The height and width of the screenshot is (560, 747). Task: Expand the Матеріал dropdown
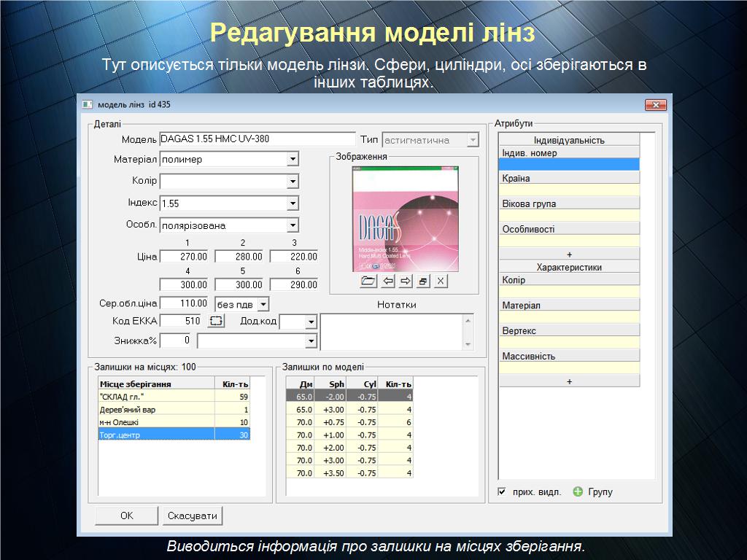[293, 160]
